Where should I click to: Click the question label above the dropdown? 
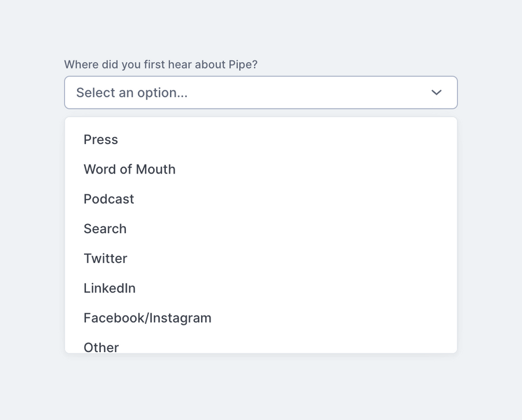pyautogui.click(x=162, y=64)
